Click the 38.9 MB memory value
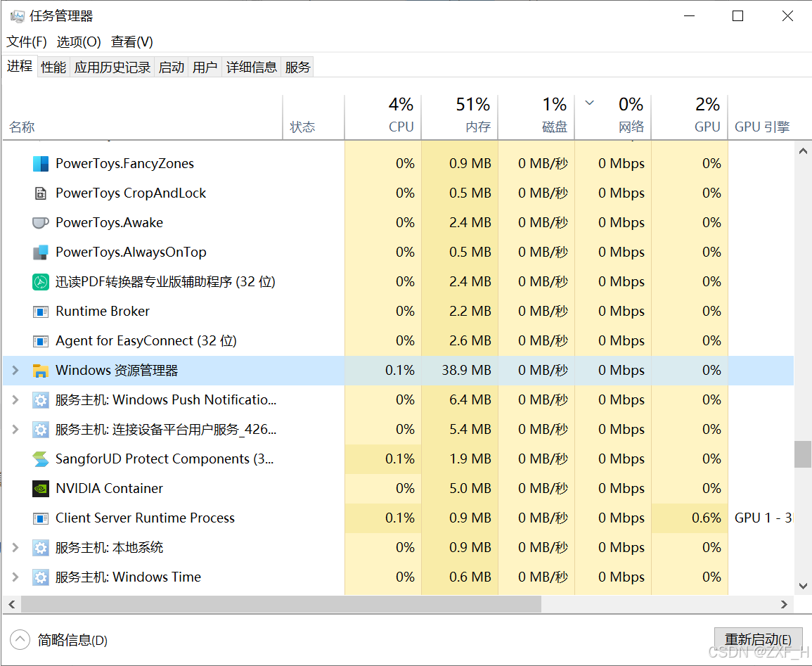The image size is (812, 666). tap(466, 371)
